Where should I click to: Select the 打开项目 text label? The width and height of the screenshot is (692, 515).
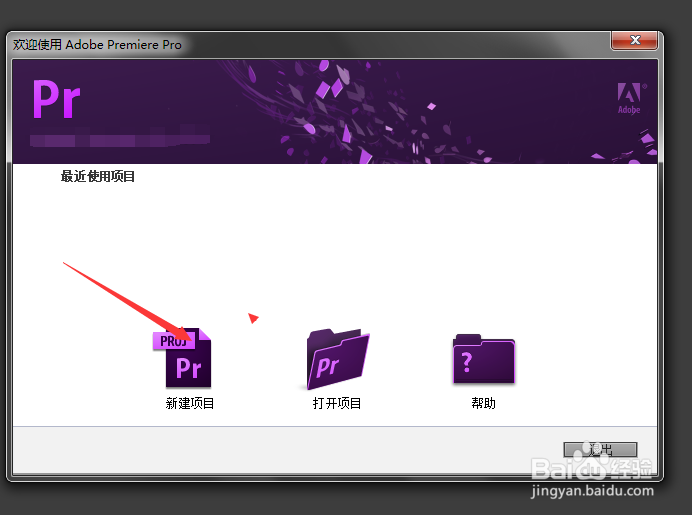click(x=337, y=403)
